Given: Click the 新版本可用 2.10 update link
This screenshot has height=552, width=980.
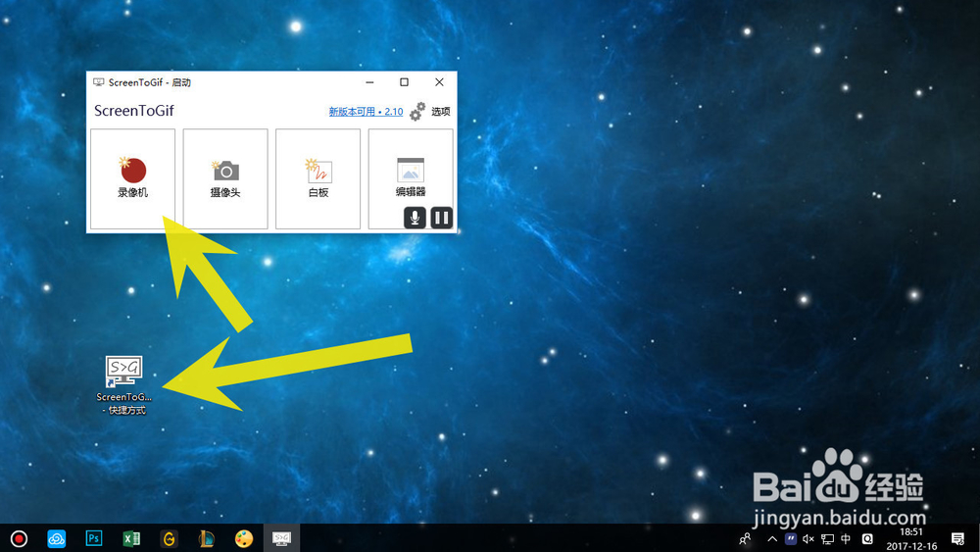Looking at the screenshot, I should click(366, 111).
